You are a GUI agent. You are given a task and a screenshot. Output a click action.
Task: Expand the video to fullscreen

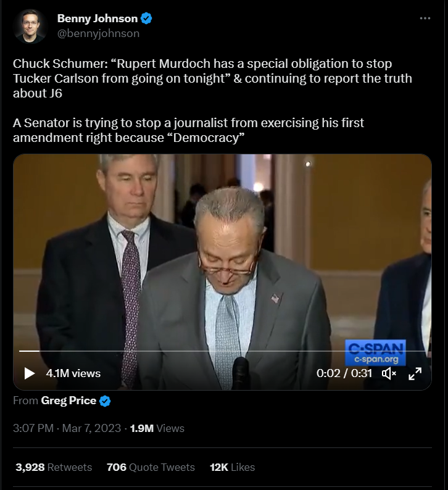coord(415,373)
